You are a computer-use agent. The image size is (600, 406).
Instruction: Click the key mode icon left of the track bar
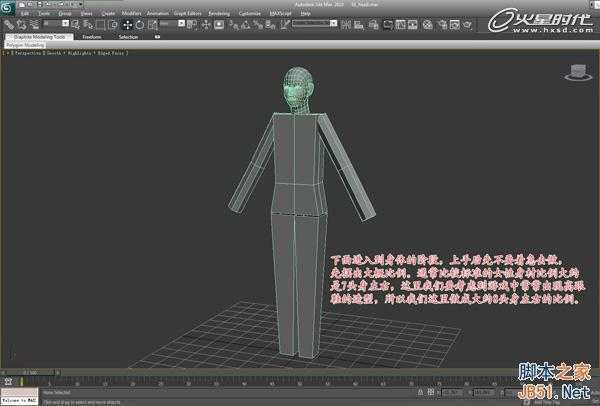coord(8,381)
